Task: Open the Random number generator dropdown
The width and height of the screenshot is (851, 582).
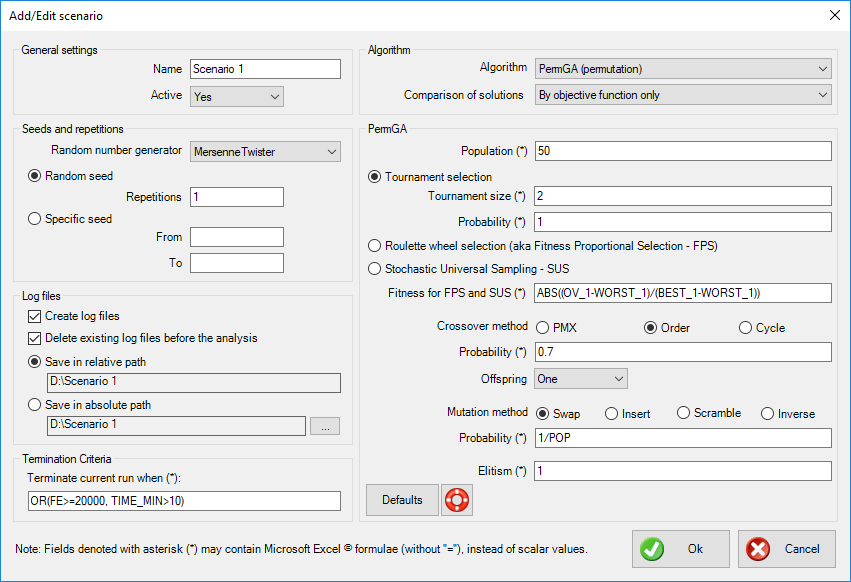Action: [x=265, y=152]
